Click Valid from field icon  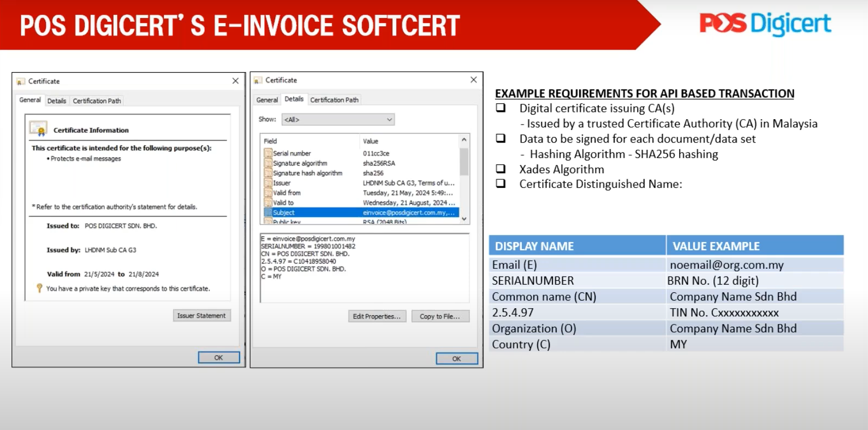pos(268,193)
